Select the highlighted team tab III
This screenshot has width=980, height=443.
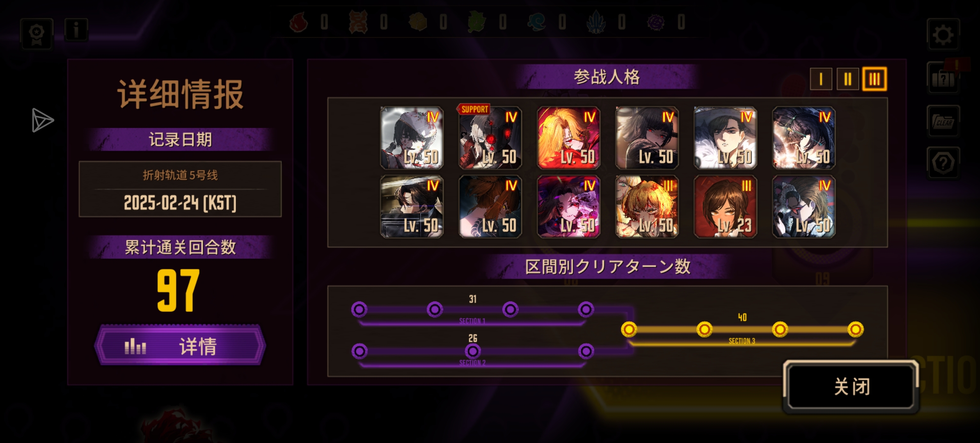click(875, 79)
